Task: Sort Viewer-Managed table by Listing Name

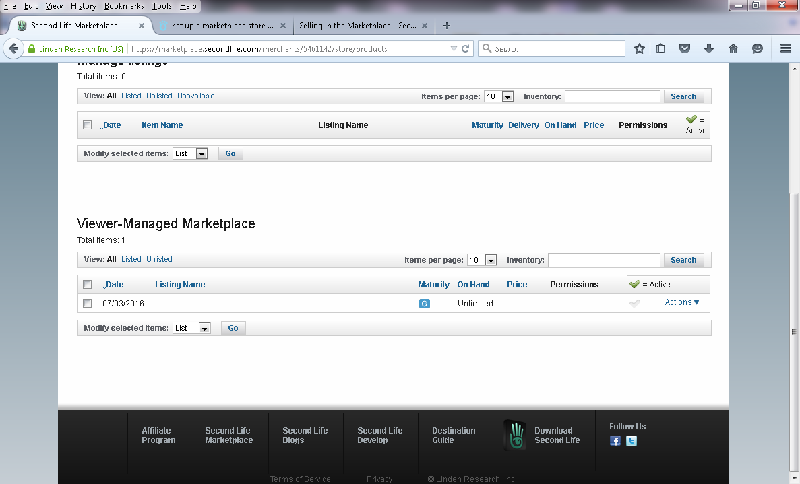Action: [x=180, y=284]
